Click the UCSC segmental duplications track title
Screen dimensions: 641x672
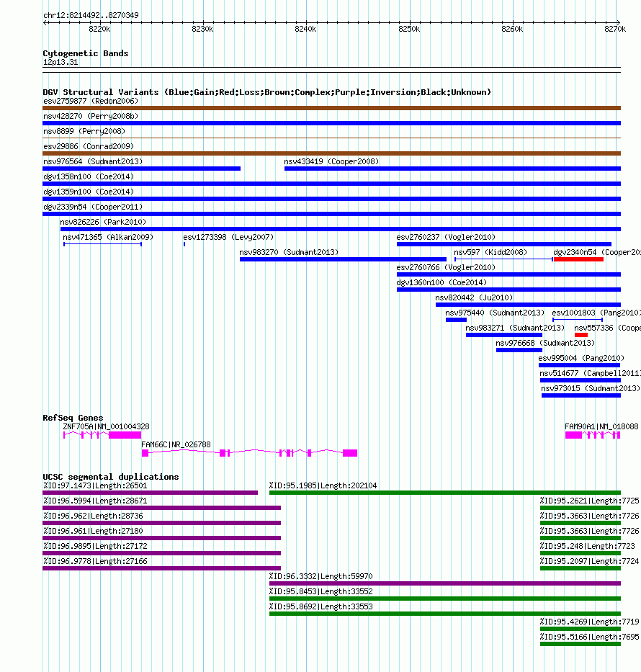pos(111,477)
